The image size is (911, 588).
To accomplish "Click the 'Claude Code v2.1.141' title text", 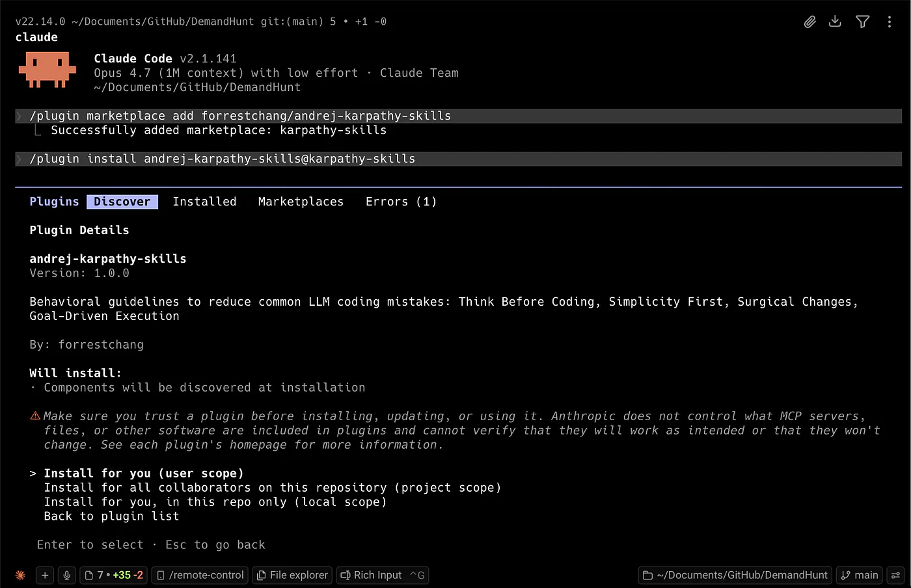I will (165, 59).
